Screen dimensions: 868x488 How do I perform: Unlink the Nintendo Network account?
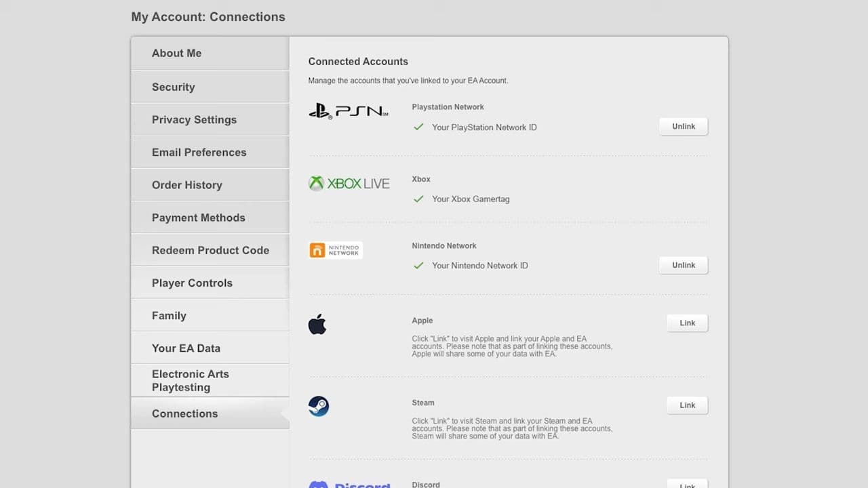[683, 265]
